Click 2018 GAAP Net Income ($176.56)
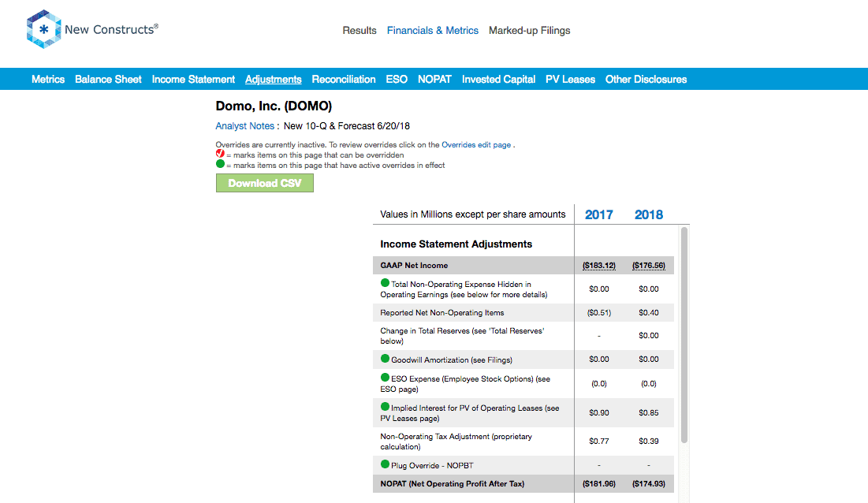This screenshot has width=868, height=503. tap(649, 266)
